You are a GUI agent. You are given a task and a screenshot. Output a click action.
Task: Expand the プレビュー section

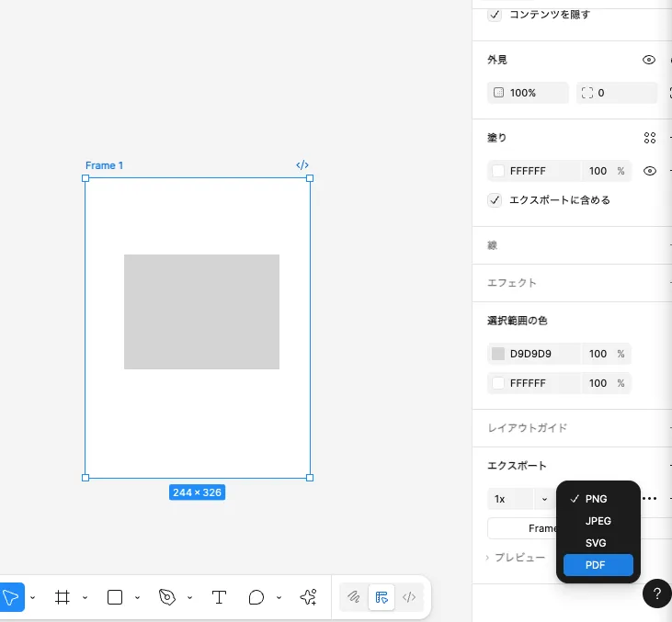[515, 558]
